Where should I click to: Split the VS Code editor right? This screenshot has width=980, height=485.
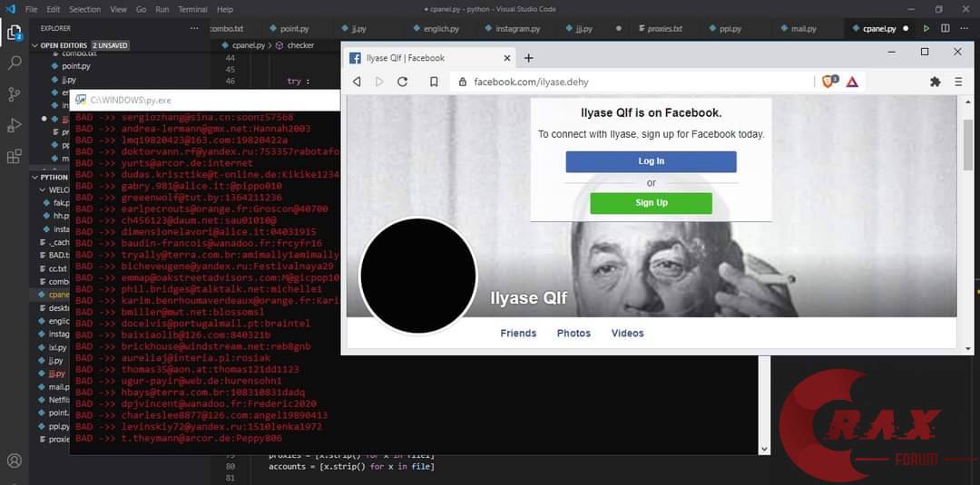(x=946, y=29)
